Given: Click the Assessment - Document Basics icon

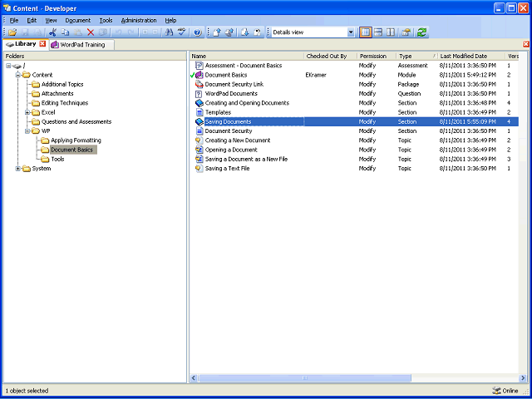Looking at the screenshot, I should 199,66.
